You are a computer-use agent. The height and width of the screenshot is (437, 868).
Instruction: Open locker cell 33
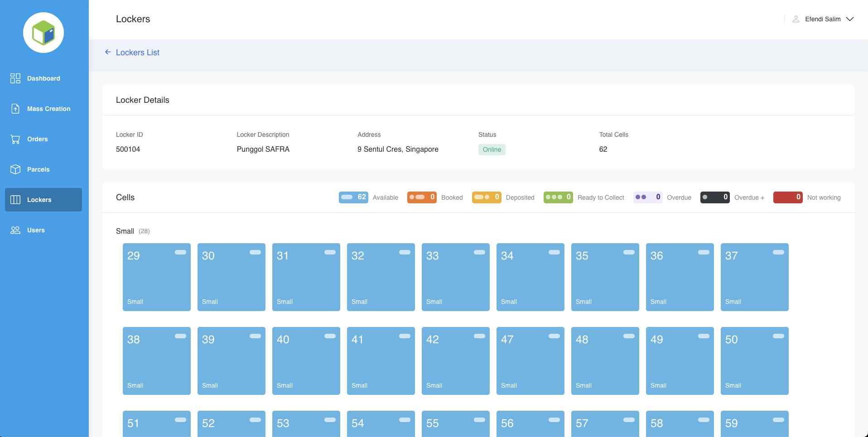(456, 277)
